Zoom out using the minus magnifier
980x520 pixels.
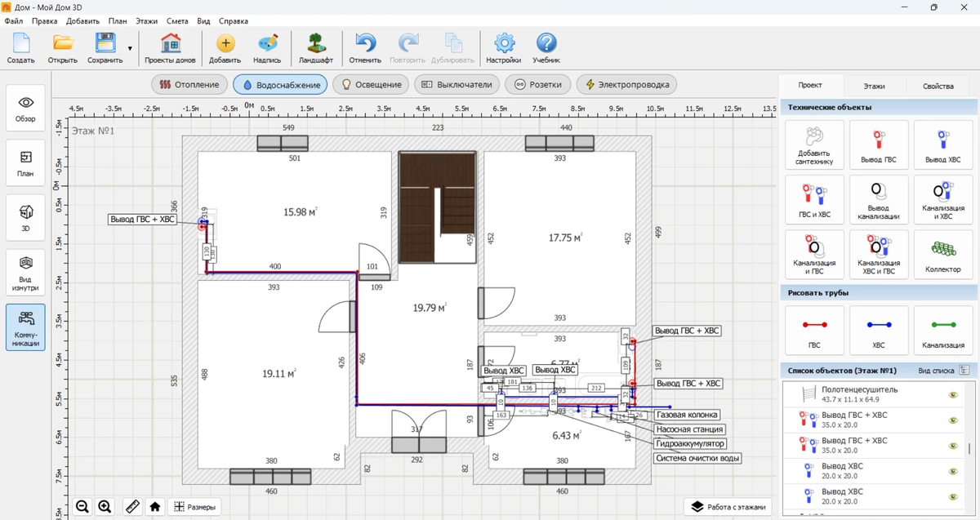point(82,507)
